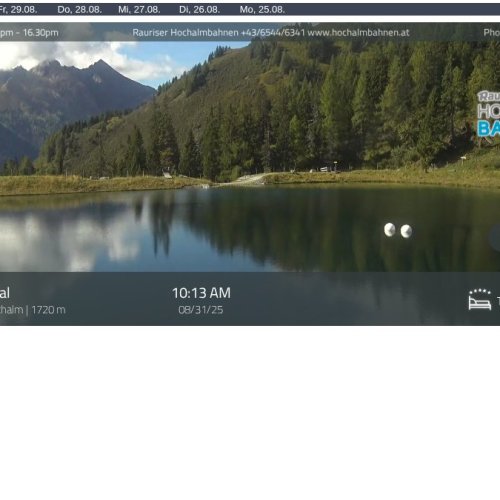
Task: Open the hotel bed with stars icon
Action: pyautogui.click(x=480, y=300)
